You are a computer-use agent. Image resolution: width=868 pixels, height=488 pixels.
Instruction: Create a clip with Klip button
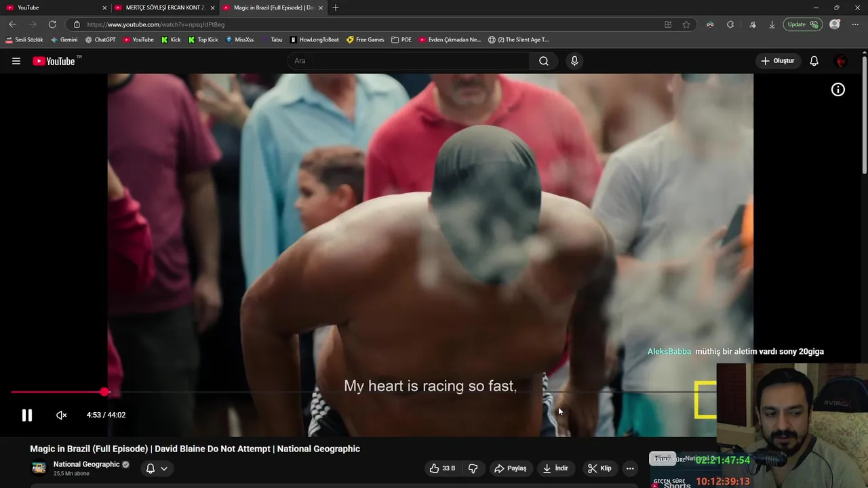pyautogui.click(x=599, y=468)
